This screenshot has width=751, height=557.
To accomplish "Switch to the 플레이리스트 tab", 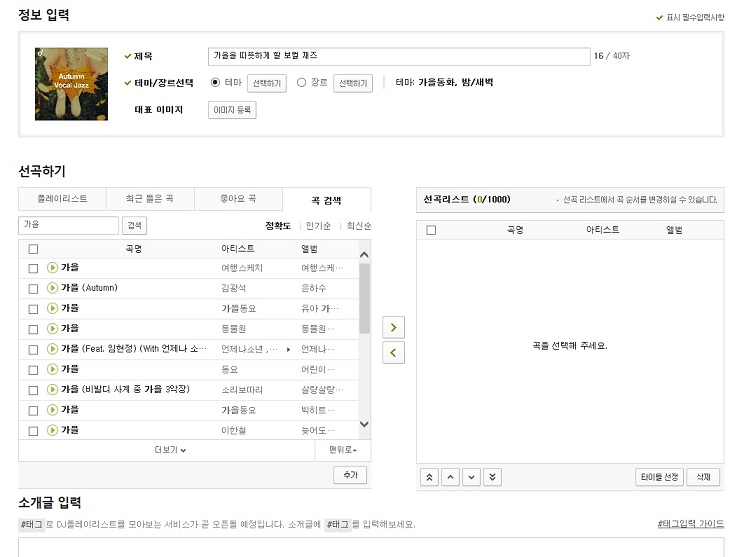I will click(x=62, y=199).
